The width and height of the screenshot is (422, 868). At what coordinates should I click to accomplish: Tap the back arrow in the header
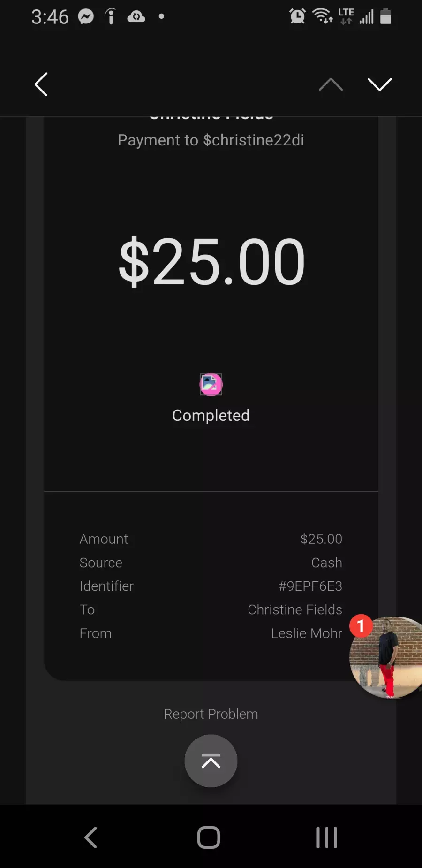(x=41, y=84)
